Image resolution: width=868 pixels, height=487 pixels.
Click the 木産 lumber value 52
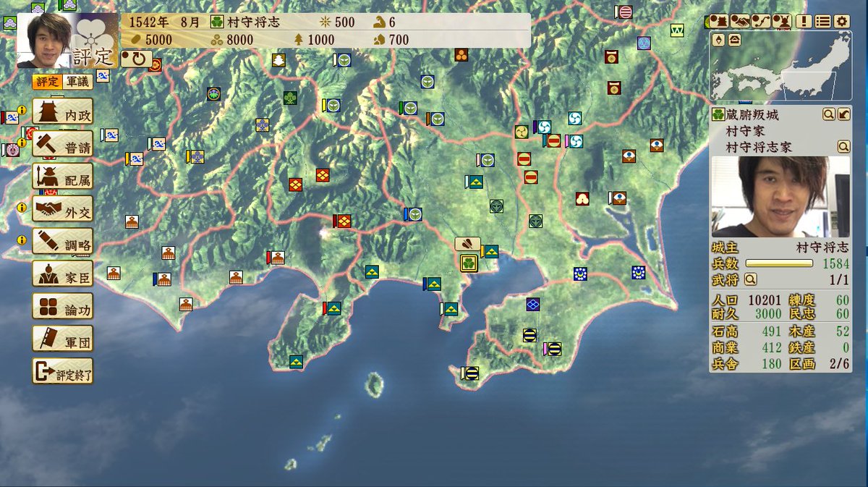click(x=843, y=332)
